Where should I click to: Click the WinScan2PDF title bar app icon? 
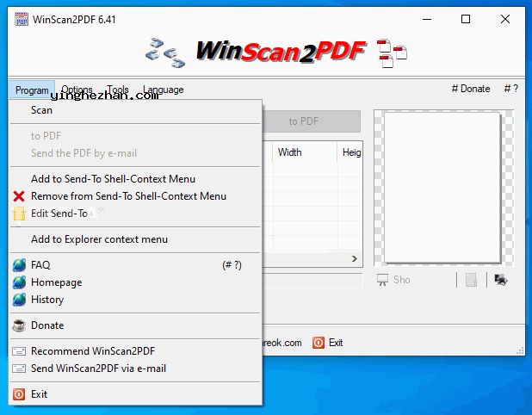(22, 19)
